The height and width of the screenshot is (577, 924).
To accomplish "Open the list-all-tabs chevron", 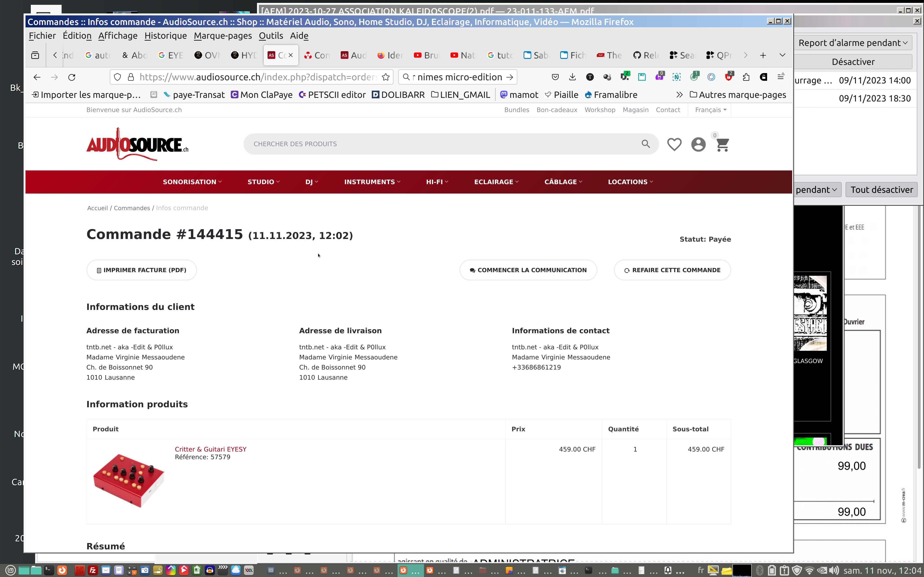I will coord(782,55).
